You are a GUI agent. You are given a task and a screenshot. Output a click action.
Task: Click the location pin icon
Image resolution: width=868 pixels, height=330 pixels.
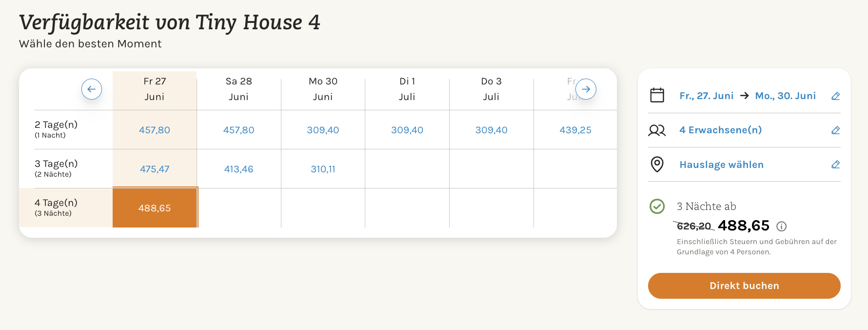657,164
